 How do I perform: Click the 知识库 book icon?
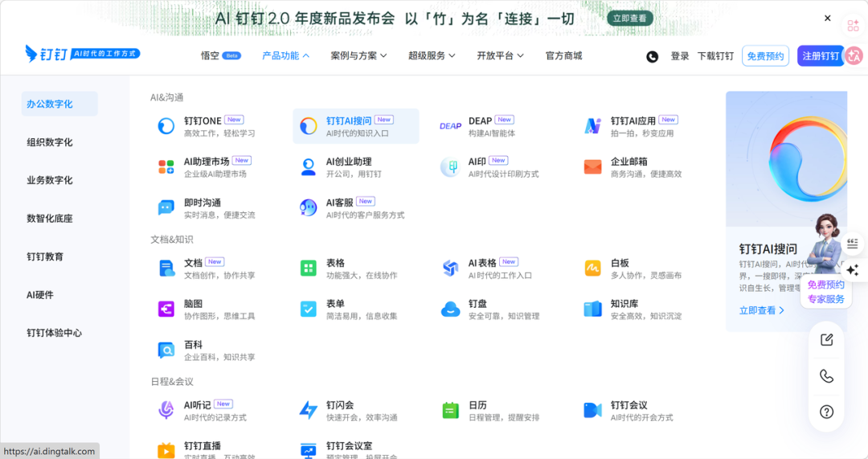[593, 309]
